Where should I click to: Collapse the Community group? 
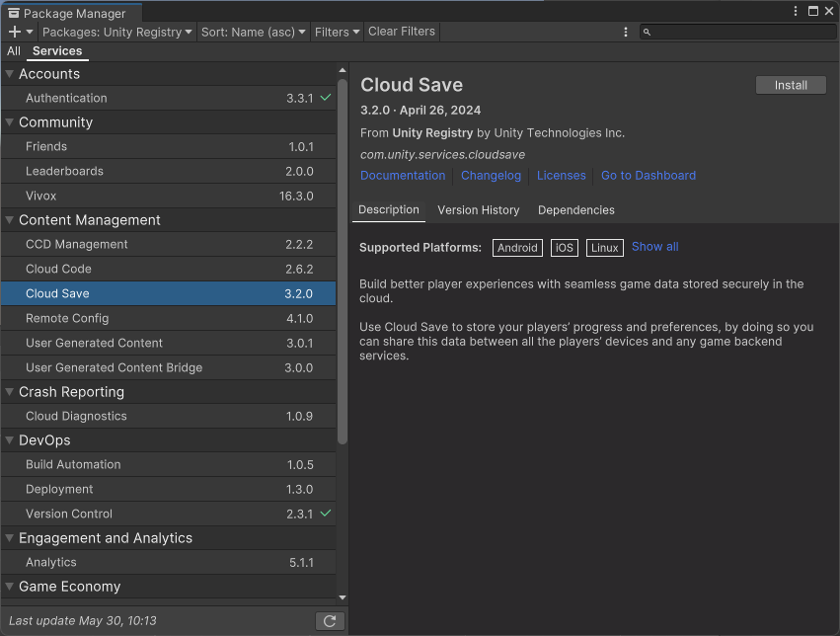point(9,122)
